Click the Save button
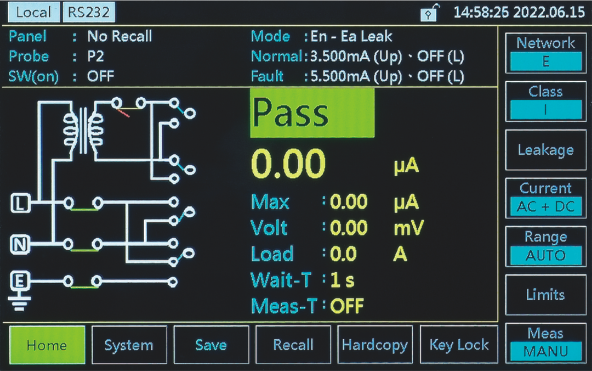The image size is (592, 371). point(211,345)
